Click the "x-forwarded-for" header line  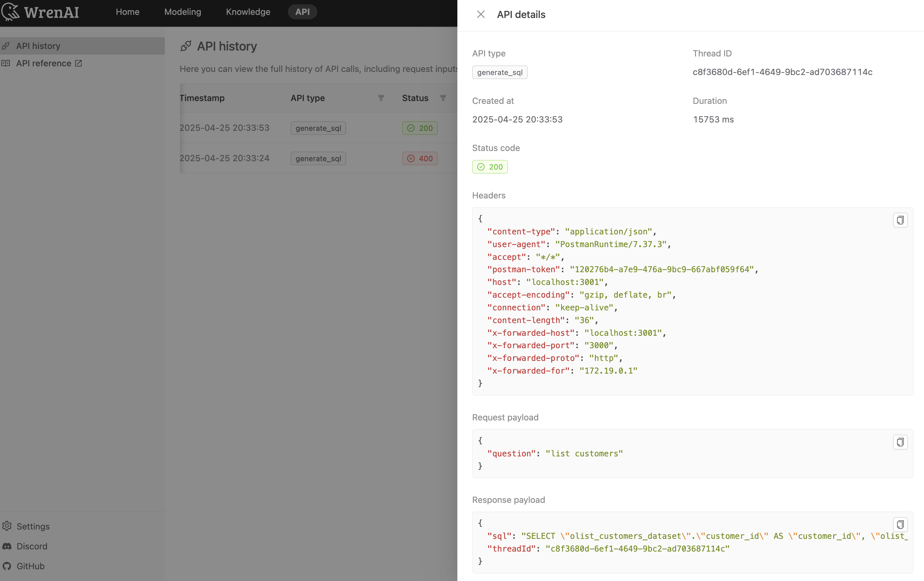tap(562, 370)
